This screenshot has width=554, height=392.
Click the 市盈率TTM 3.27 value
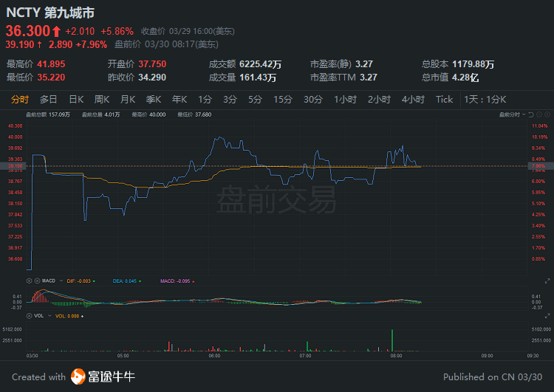point(369,78)
